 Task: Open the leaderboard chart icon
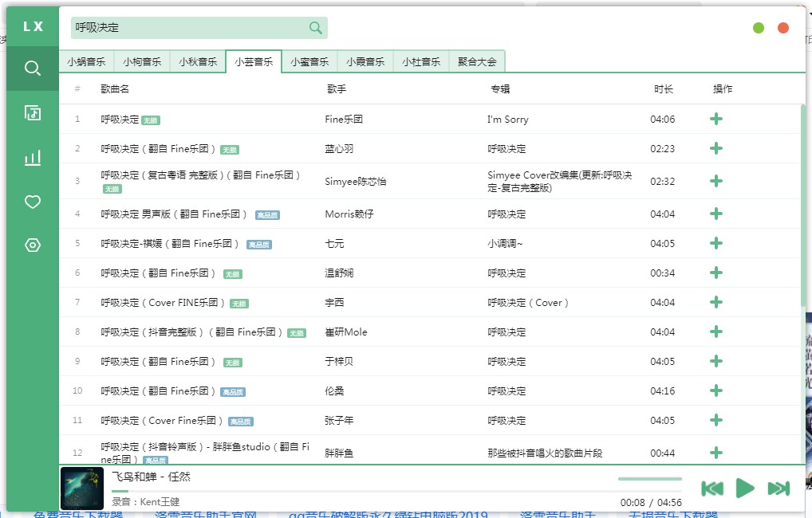pos(32,158)
